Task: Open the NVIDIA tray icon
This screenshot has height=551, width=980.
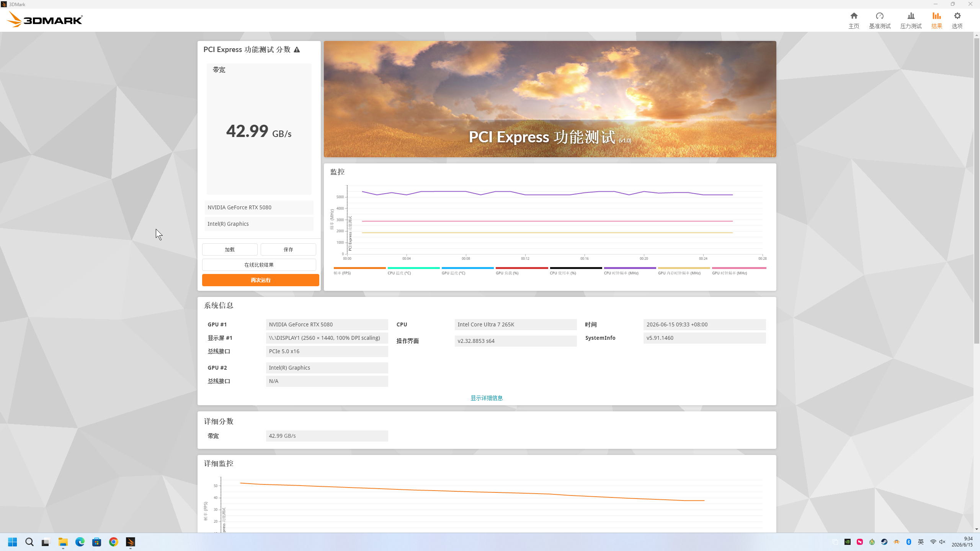Action: tap(848, 542)
